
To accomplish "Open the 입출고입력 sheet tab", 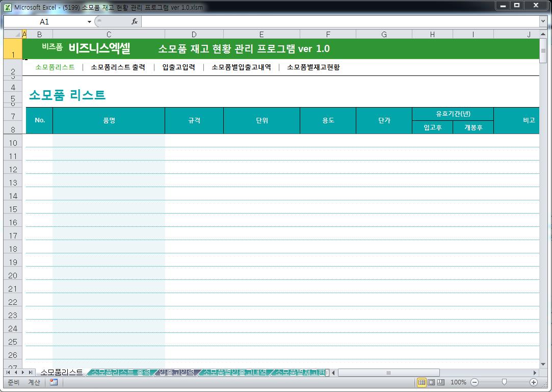I will (x=176, y=373).
